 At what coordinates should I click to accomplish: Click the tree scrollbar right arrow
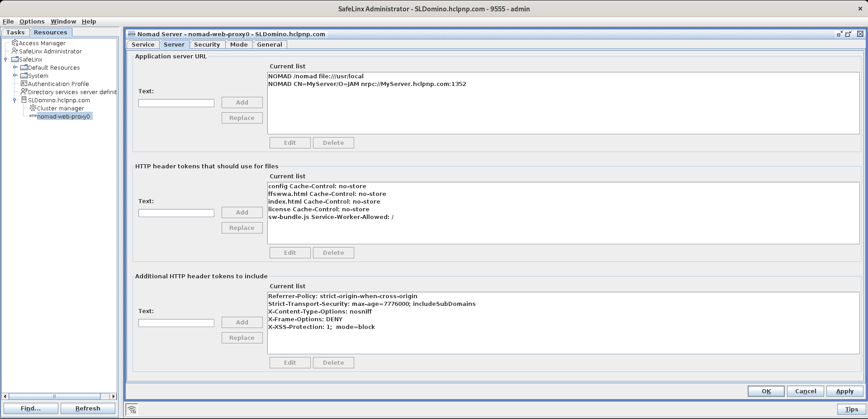click(113, 396)
